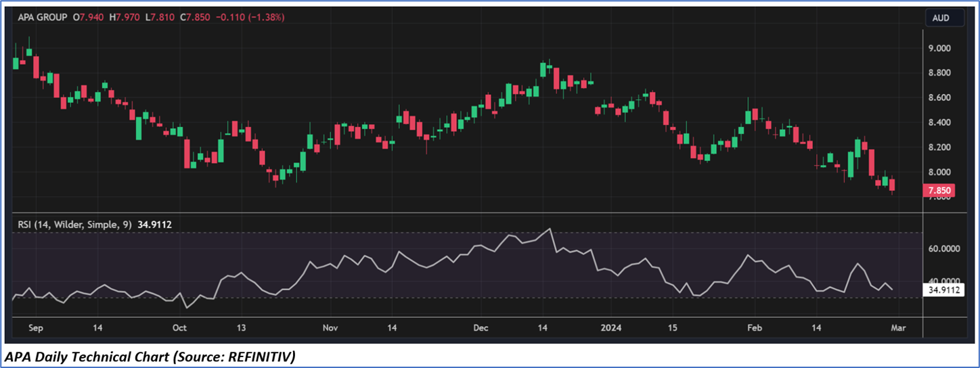Click the low value L7.810

[x=160, y=18]
